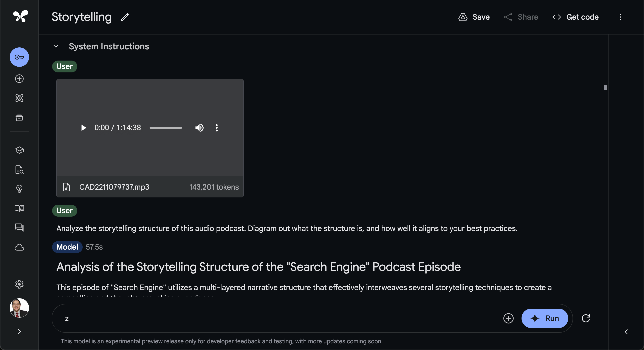Viewport: 644px width, 350px height.
Task: Click the graduation cap icon
Action: pos(19,150)
